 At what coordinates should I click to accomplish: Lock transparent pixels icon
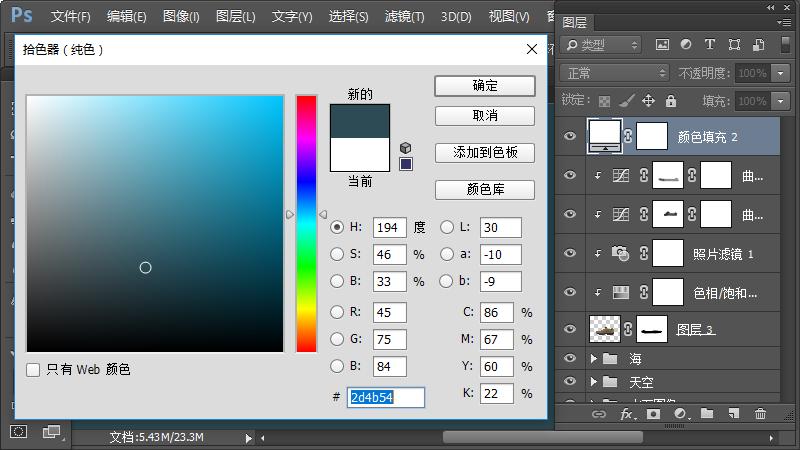[x=605, y=101]
